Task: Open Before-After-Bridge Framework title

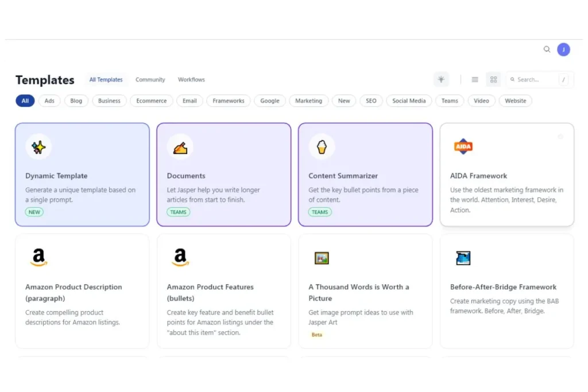Action: coord(503,287)
